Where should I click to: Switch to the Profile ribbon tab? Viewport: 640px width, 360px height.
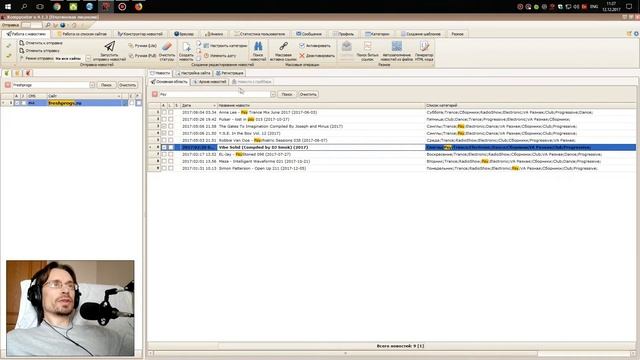[343, 34]
